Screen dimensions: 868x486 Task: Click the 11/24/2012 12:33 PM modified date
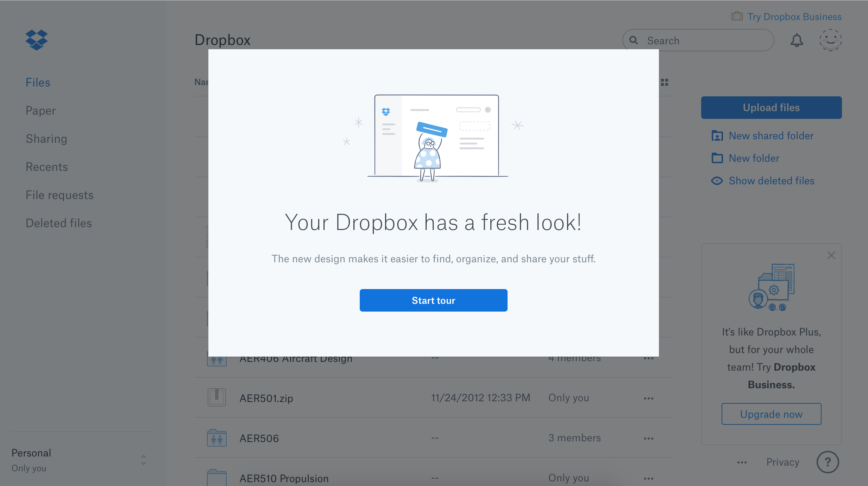coord(481,398)
